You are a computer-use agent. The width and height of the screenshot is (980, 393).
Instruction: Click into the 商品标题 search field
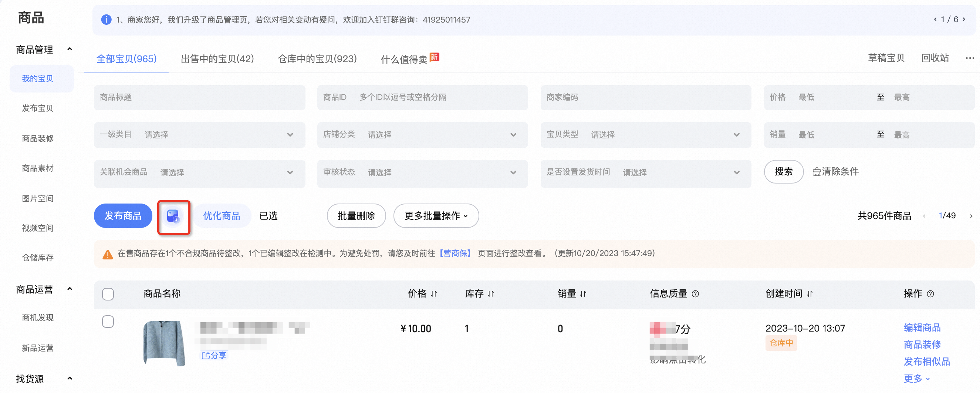click(x=199, y=97)
